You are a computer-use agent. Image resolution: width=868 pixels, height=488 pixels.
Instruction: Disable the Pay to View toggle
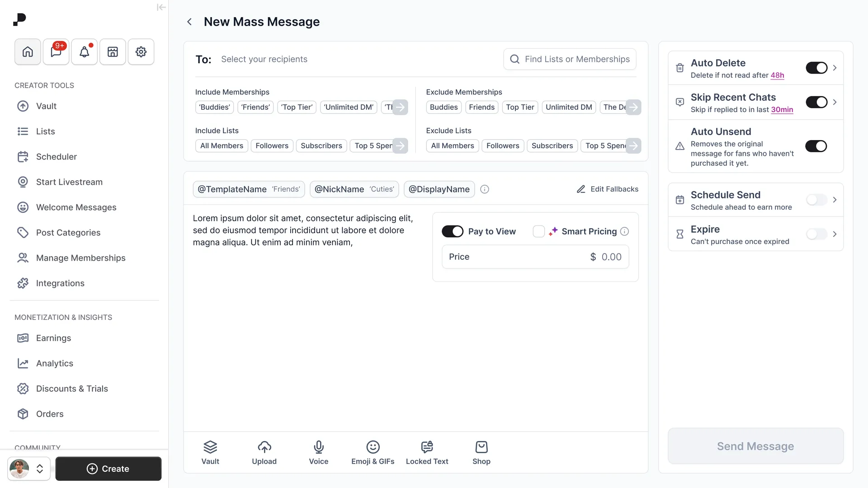click(452, 231)
